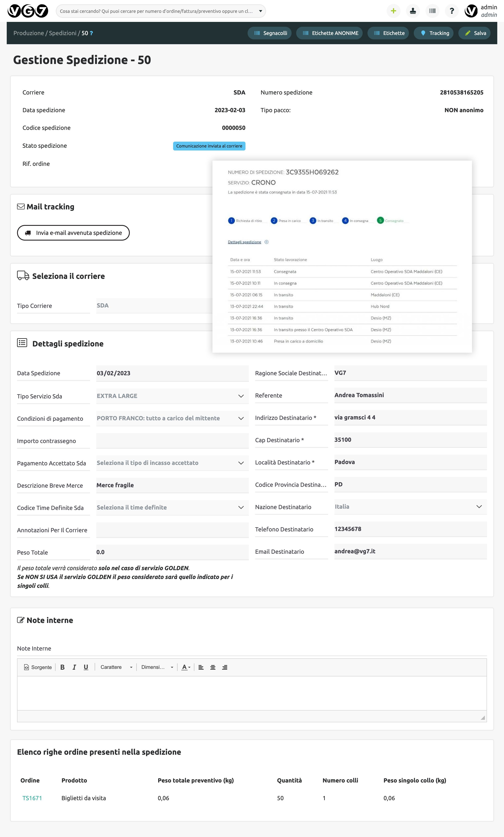Click the Cap Destinatario field
The width and height of the screenshot is (504, 837).
411,440
